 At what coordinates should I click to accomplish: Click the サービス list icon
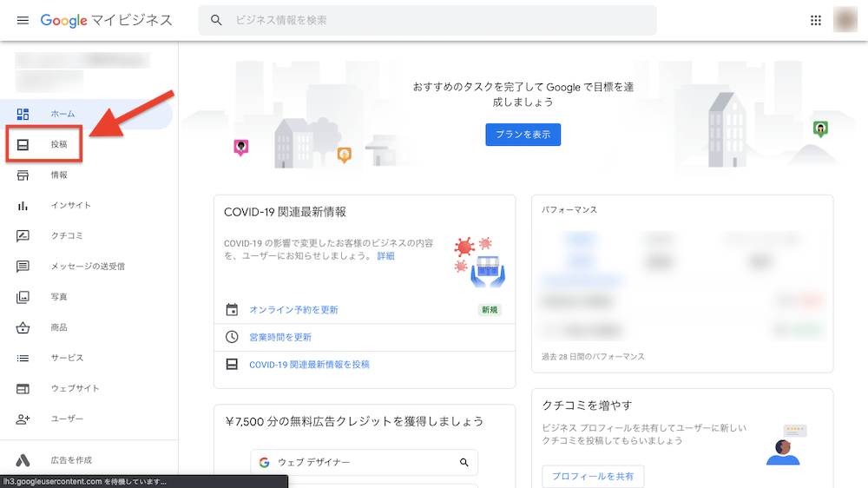pos(23,359)
